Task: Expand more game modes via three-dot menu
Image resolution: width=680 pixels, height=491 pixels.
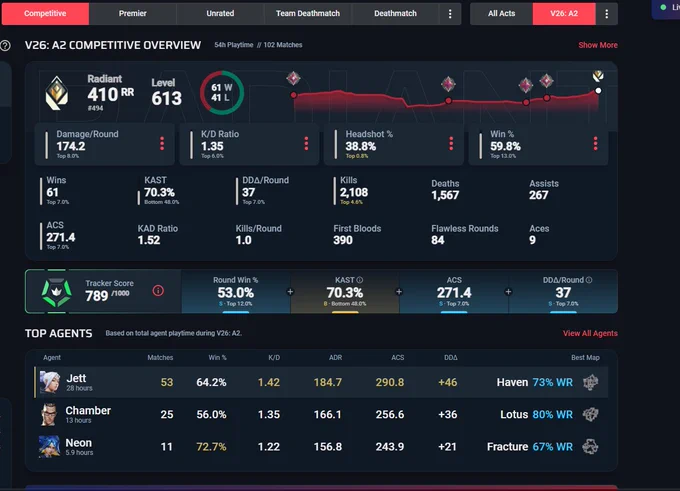Action: coord(450,14)
